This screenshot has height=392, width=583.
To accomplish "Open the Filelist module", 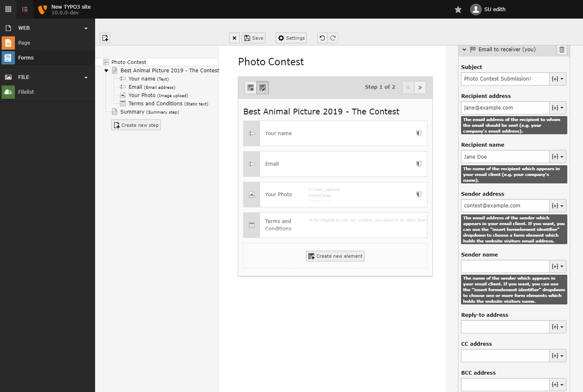I will (x=26, y=92).
